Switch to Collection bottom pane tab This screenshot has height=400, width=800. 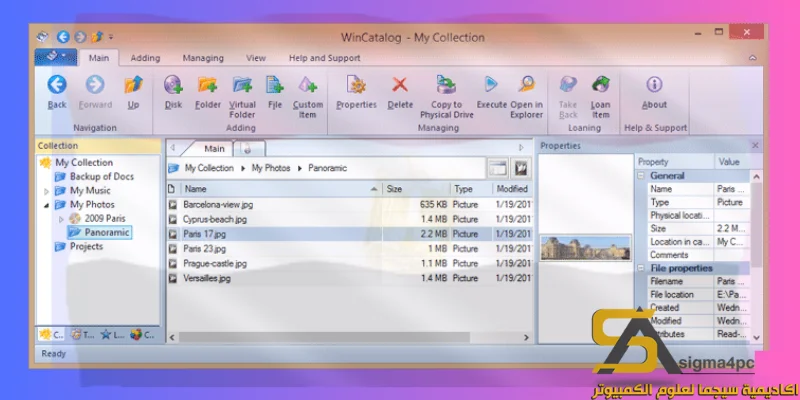click(51, 335)
